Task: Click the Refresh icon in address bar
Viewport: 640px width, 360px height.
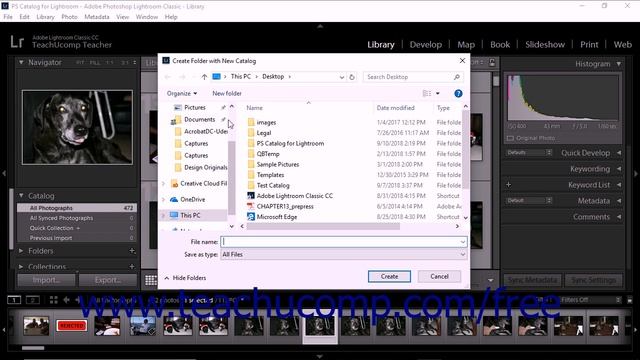Action: (x=352, y=77)
